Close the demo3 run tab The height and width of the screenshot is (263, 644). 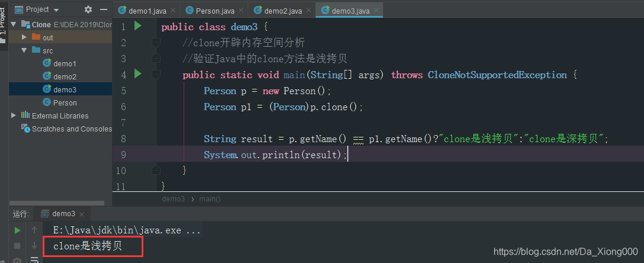click(x=82, y=214)
